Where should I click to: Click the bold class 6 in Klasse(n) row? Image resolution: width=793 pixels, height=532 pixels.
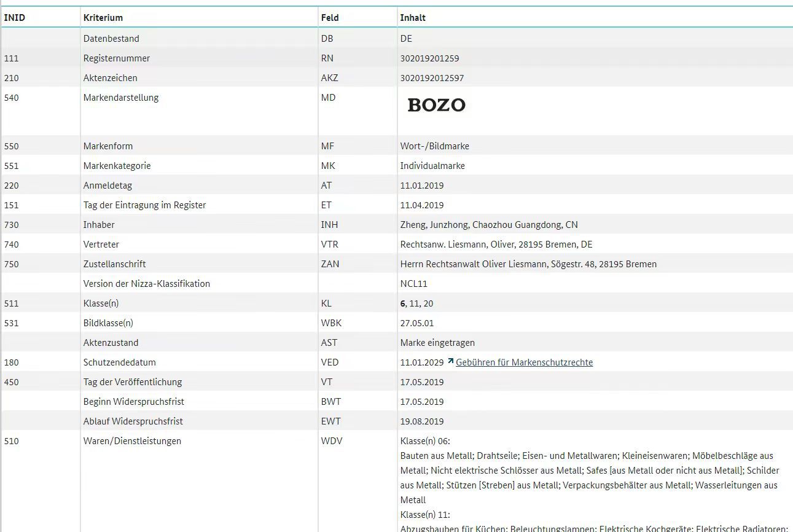click(403, 303)
